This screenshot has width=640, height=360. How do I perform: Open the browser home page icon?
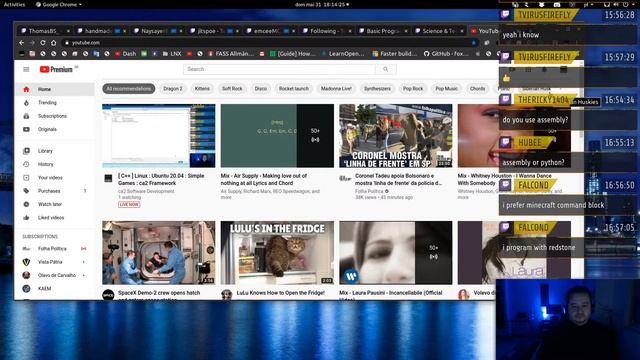click(53, 42)
